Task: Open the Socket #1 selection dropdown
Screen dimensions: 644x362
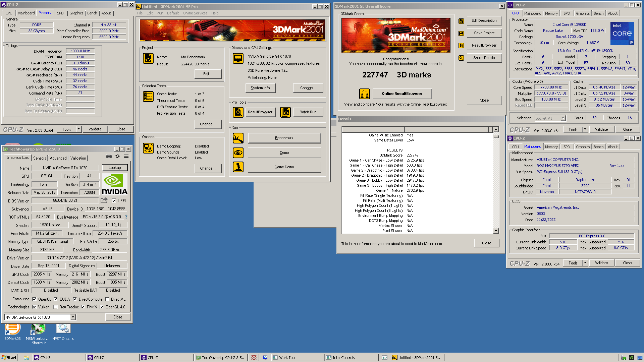Action: coord(563,118)
